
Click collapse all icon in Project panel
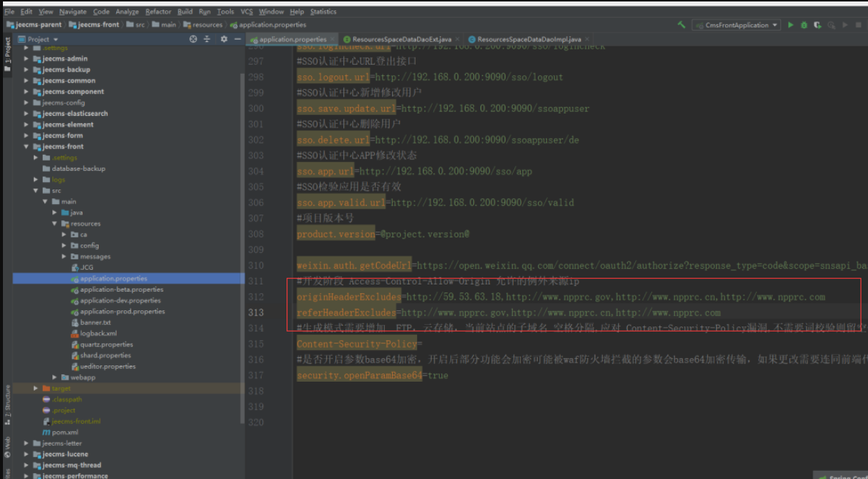click(207, 39)
